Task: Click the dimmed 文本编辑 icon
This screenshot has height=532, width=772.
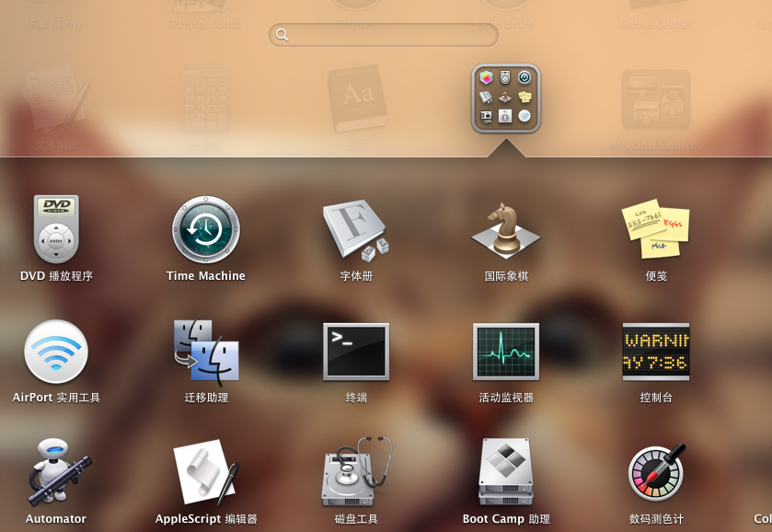Action: (56, 100)
